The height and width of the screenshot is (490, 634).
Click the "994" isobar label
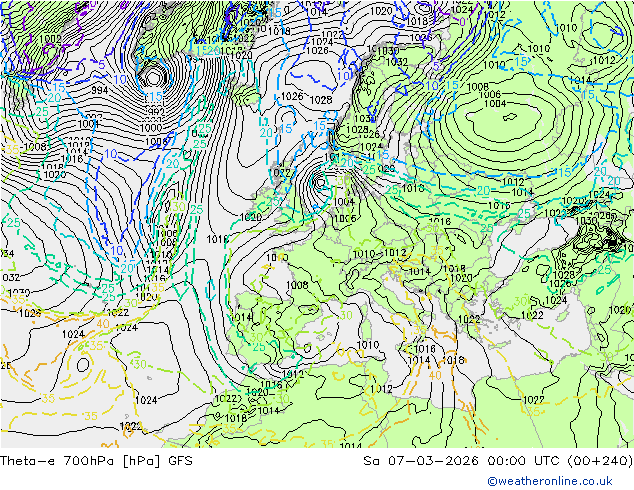[x=99, y=90]
